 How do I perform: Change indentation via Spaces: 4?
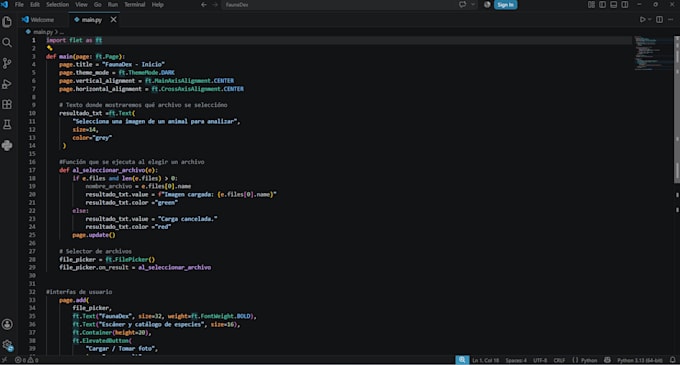tap(516, 360)
